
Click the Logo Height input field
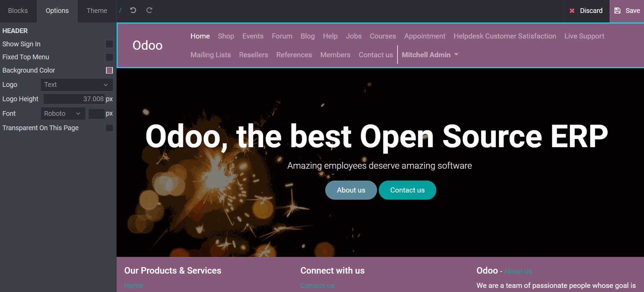(x=74, y=99)
